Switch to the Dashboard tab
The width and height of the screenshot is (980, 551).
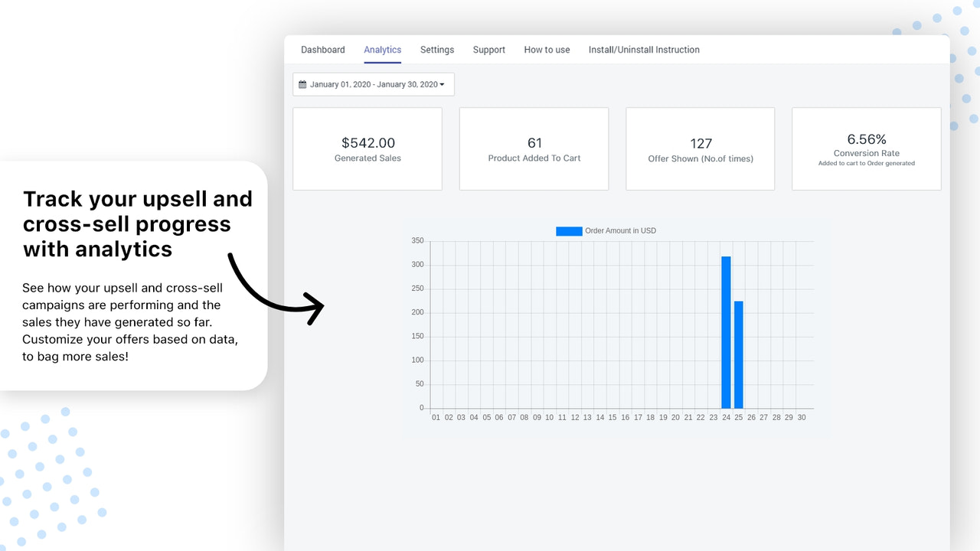pos(322,49)
